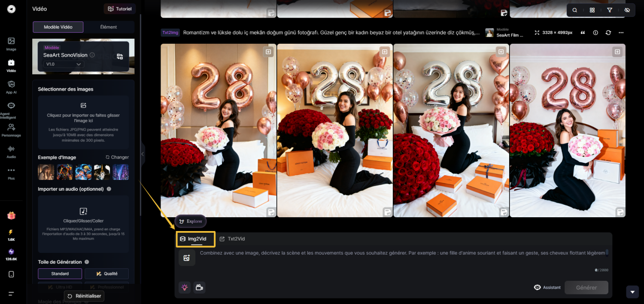Click the Réinitialiser button

(x=85, y=296)
